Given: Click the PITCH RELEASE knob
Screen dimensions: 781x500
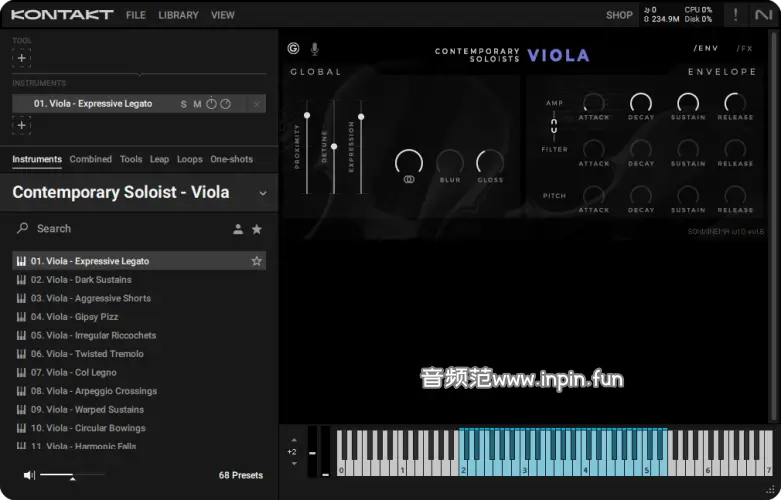Looking at the screenshot, I should click(735, 195).
